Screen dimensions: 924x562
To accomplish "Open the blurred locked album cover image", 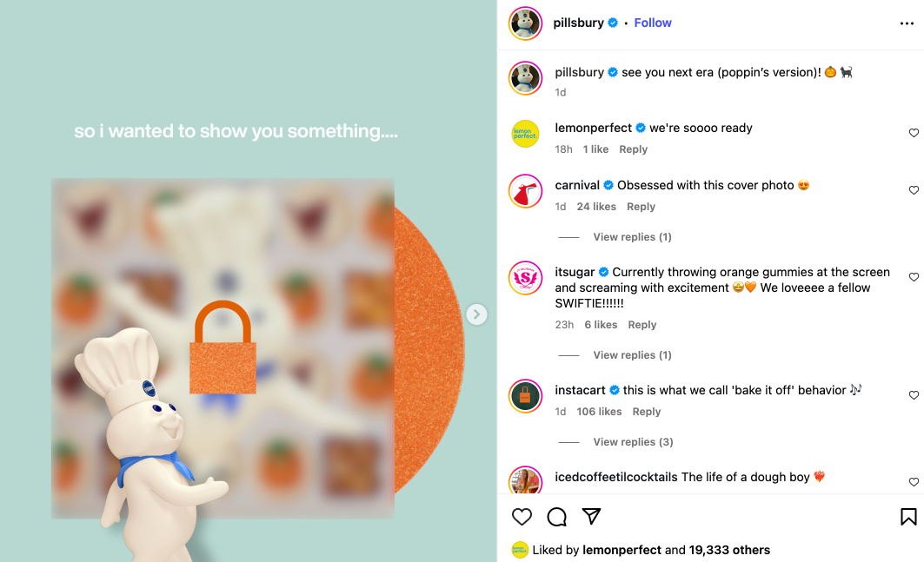I will [x=223, y=348].
